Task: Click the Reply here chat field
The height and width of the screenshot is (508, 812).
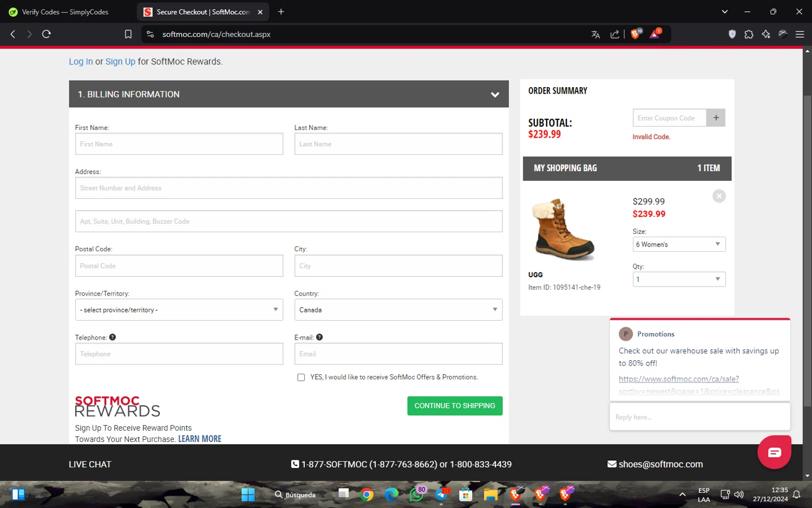Action: pyautogui.click(x=699, y=417)
